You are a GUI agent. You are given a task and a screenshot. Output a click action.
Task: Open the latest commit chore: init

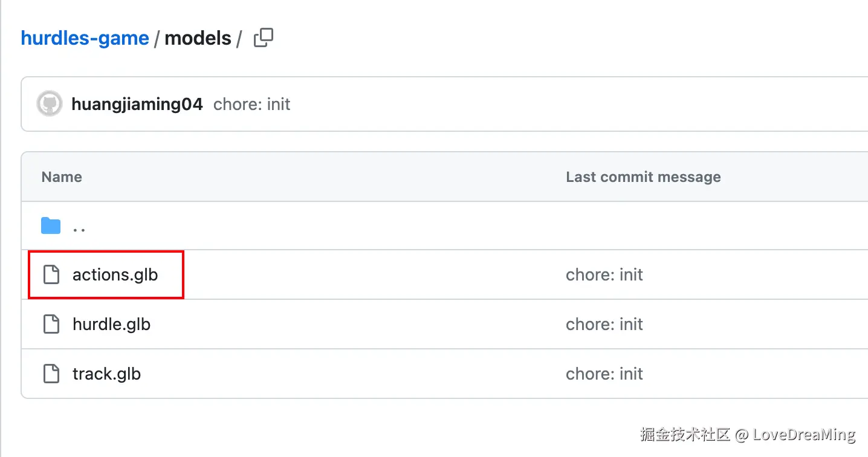(251, 104)
